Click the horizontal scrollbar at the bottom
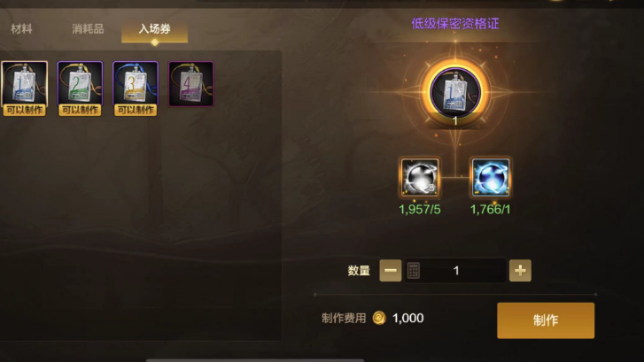The height and width of the screenshot is (362, 644). pyautogui.click(x=255, y=360)
